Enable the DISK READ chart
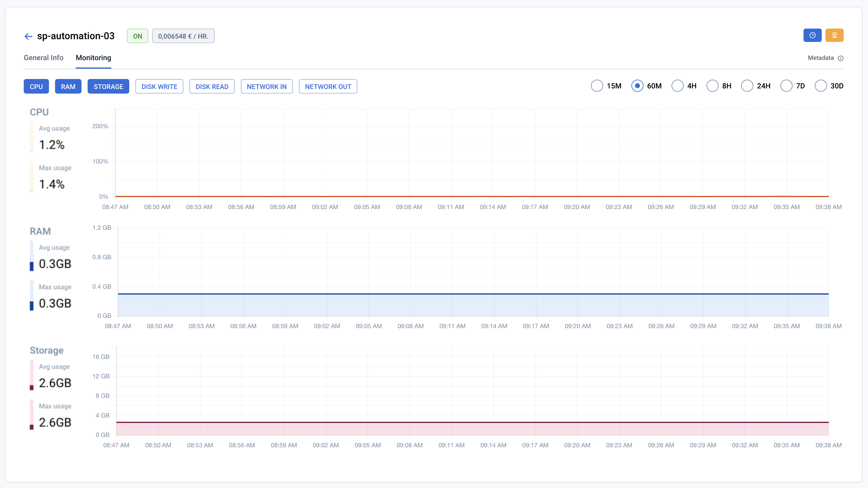868x488 pixels. click(212, 87)
